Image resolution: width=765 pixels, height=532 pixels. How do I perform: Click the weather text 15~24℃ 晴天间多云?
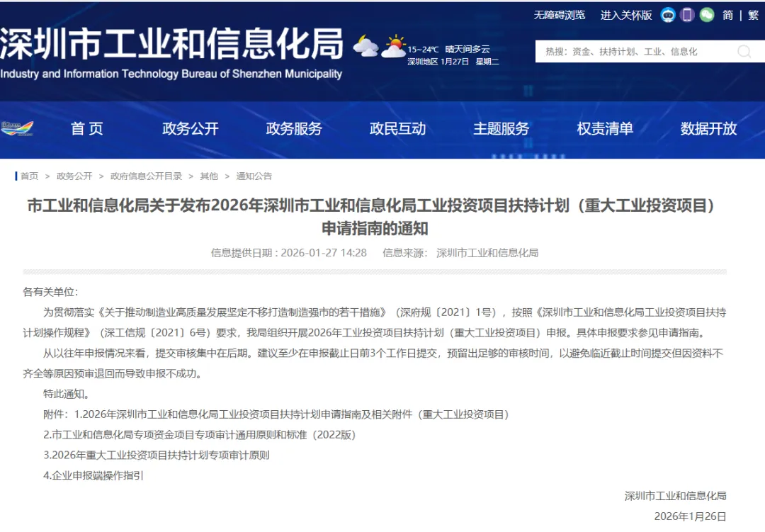tap(448, 50)
